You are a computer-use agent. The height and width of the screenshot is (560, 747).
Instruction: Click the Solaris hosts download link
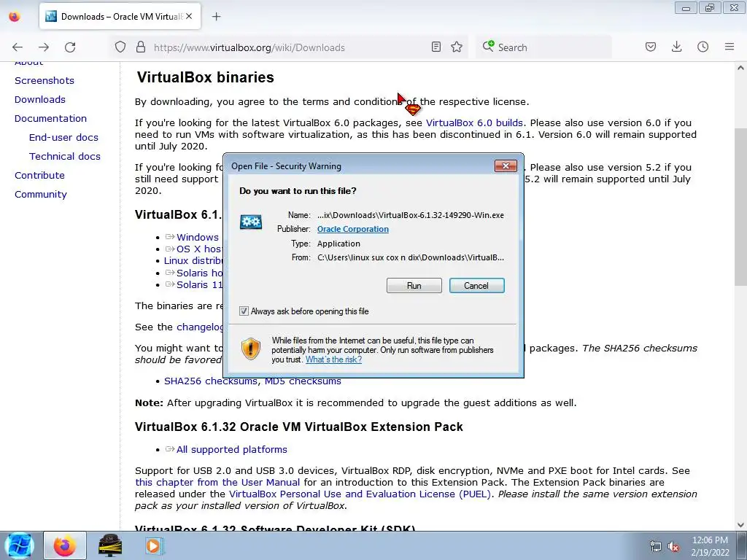(199, 273)
